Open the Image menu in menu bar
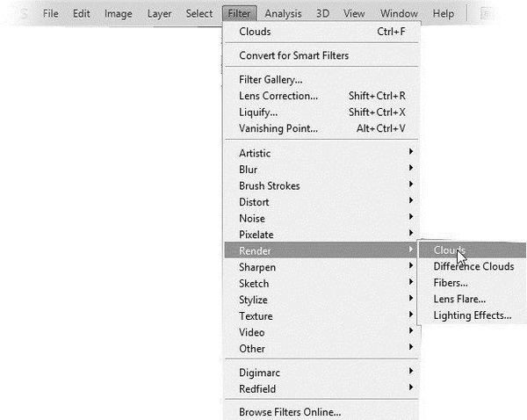The image size is (527, 420). pyautogui.click(x=118, y=14)
